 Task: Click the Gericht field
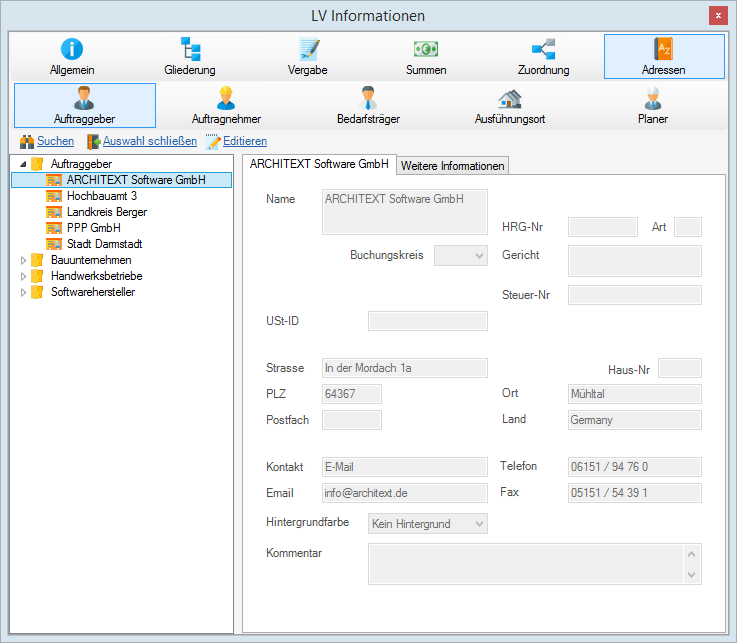[635, 261]
